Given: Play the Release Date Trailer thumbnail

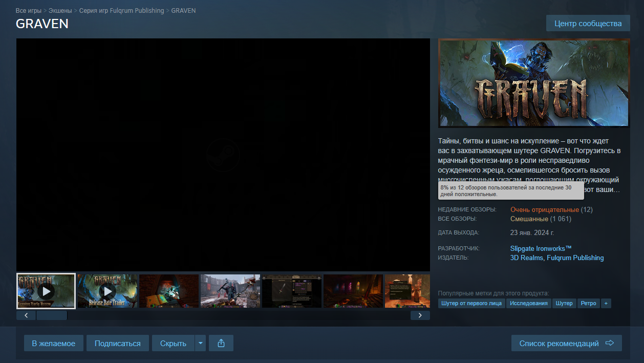Looking at the screenshot, I should (x=108, y=291).
